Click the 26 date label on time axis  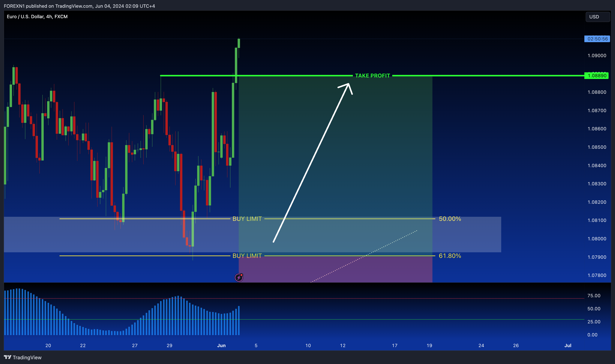click(516, 345)
